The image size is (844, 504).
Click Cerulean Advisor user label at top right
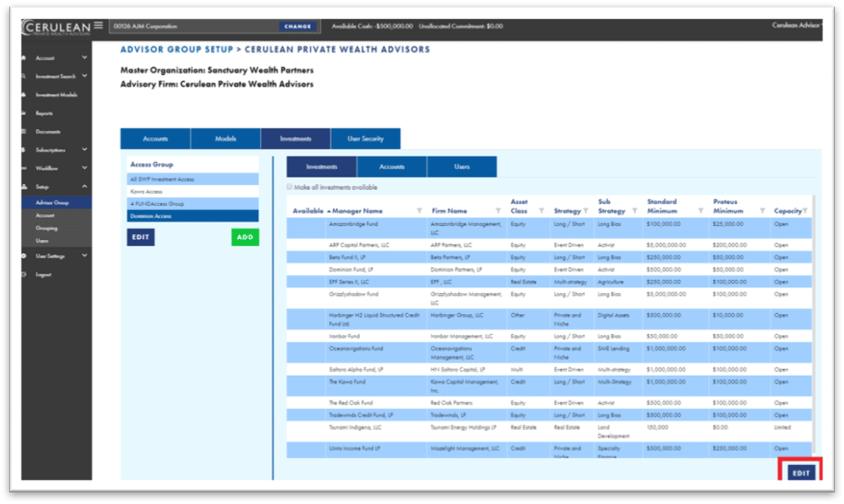796,25
